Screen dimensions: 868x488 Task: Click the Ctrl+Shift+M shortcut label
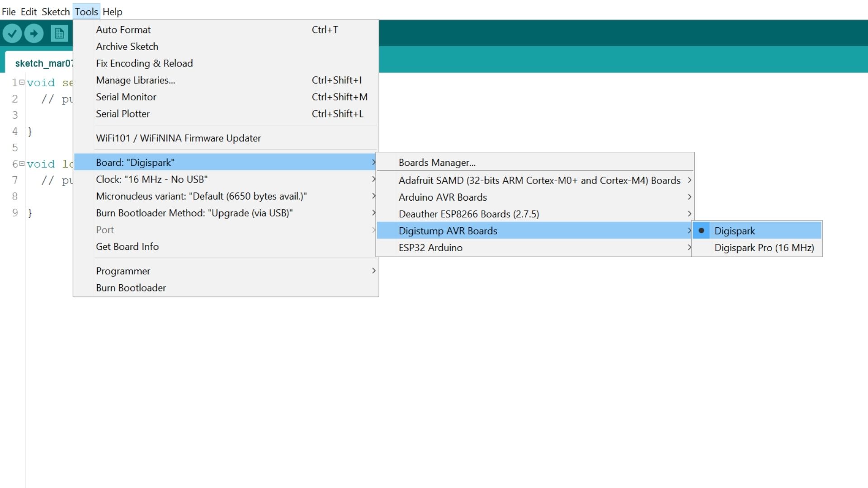[x=340, y=97]
